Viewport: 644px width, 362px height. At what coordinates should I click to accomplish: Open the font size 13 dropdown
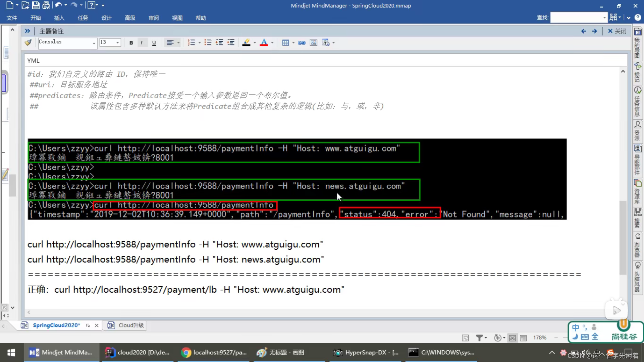tap(117, 43)
